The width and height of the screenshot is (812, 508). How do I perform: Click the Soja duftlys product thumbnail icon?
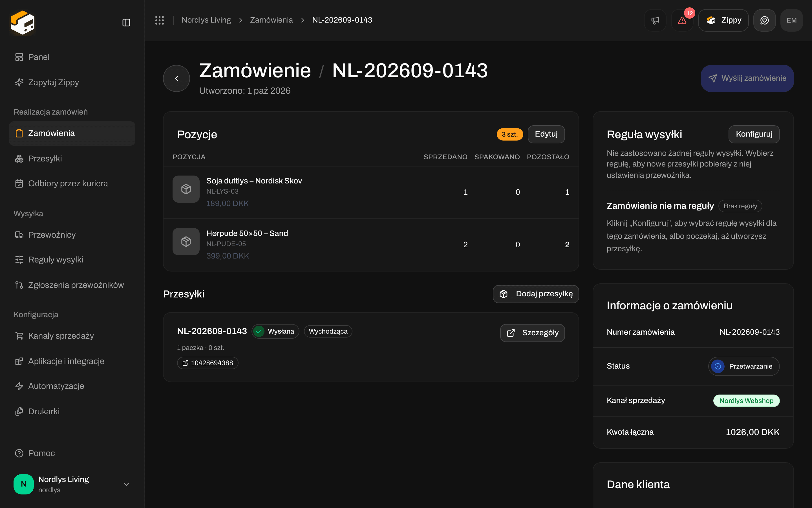click(x=186, y=189)
